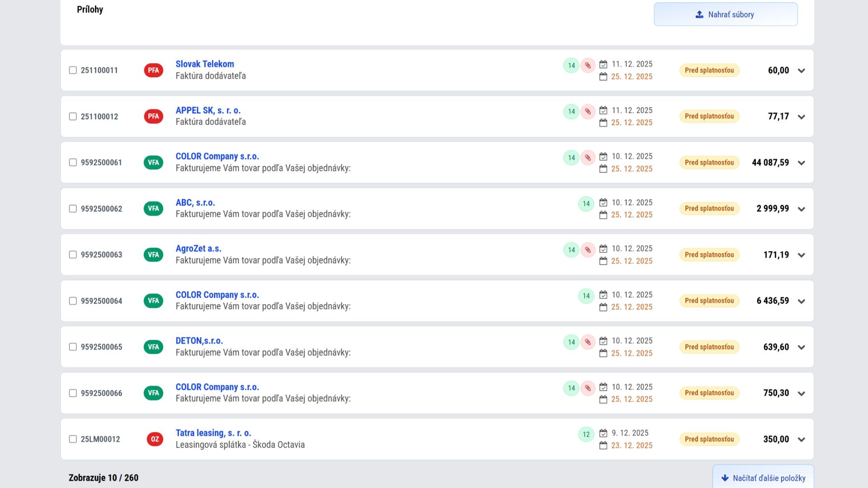
Task: Click OZ badge on Tatra leasing row
Action: coord(155,439)
